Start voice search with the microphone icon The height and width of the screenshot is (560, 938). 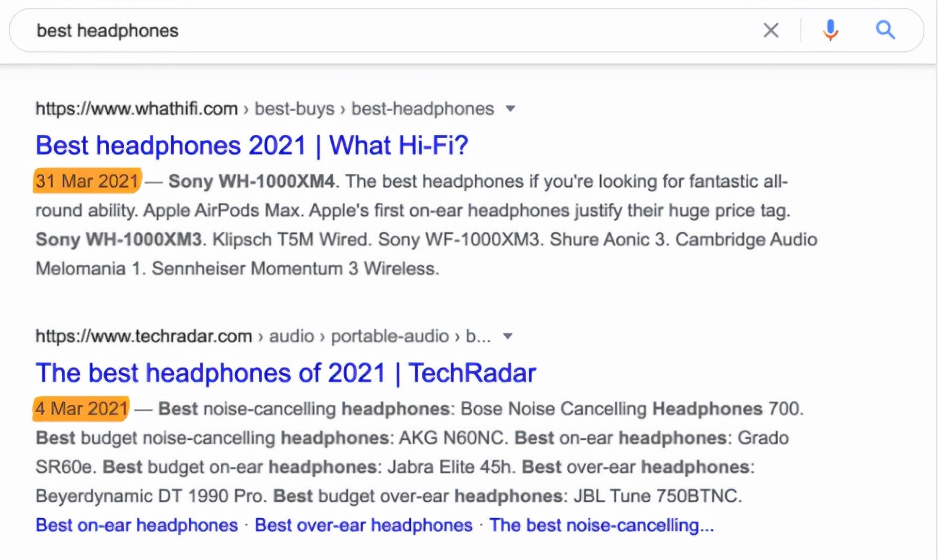click(830, 30)
